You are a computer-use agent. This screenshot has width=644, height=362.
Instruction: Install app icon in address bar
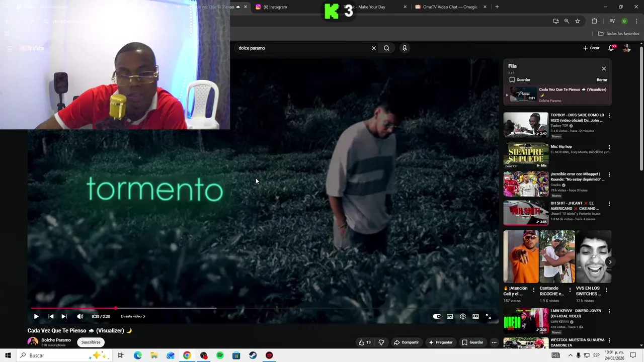[556, 21]
